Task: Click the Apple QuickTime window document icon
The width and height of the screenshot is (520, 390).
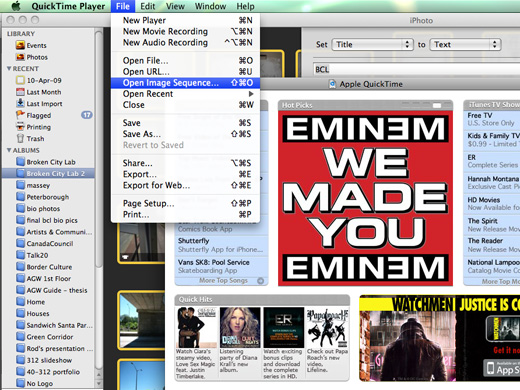Action: 332,84
